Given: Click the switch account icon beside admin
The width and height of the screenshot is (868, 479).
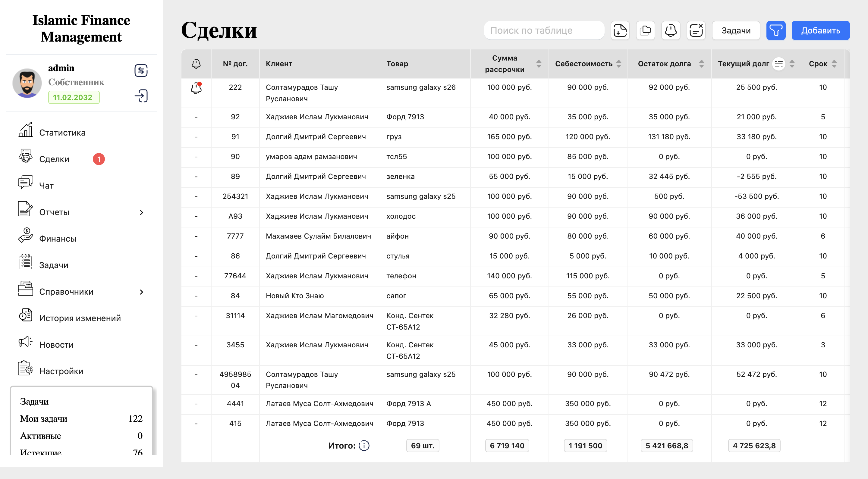Looking at the screenshot, I should pyautogui.click(x=141, y=70).
